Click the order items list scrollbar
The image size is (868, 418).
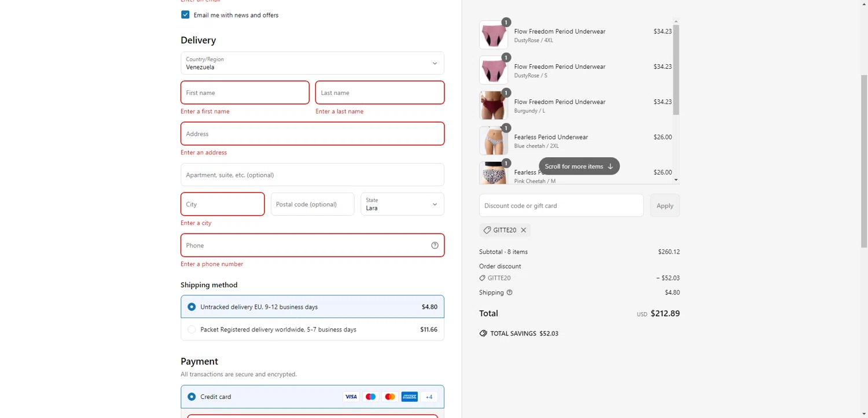(x=676, y=70)
